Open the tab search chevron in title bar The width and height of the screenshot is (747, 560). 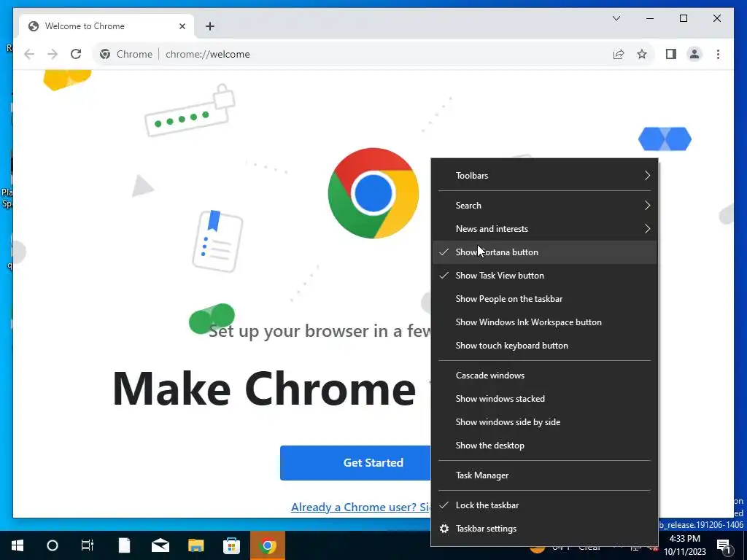[x=616, y=18]
